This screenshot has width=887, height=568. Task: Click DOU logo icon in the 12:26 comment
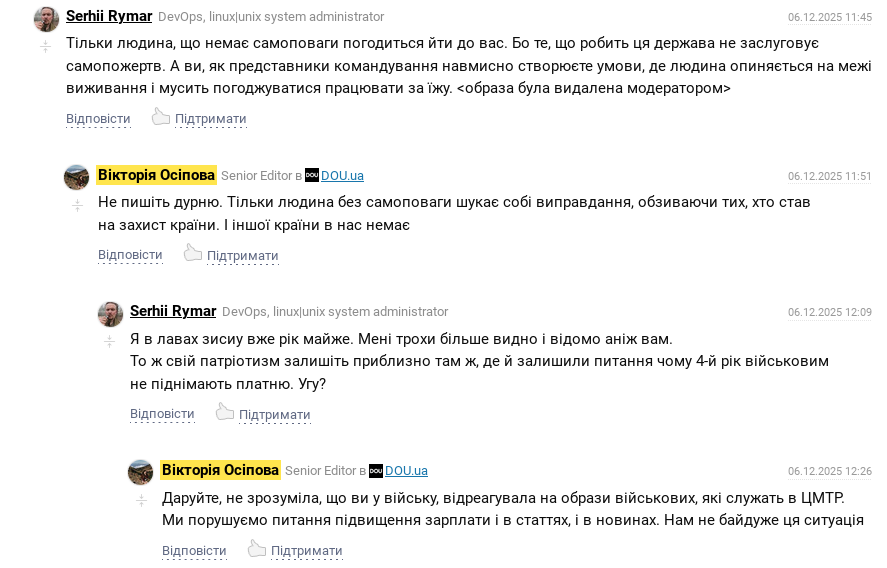click(x=375, y=470)
